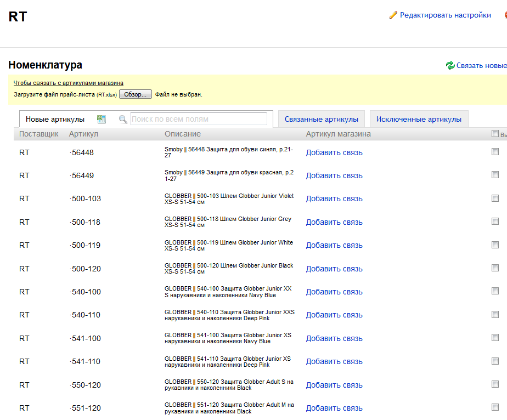Export new articles to Excel icon
Screen dimensions: 507x420
pos(101,119)
